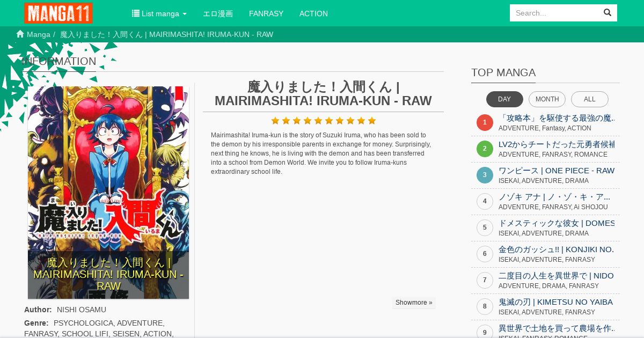Screen dimensions: 644x338
Task: Open ドメスティックな彼女 manga link
Action: point(557,223)
